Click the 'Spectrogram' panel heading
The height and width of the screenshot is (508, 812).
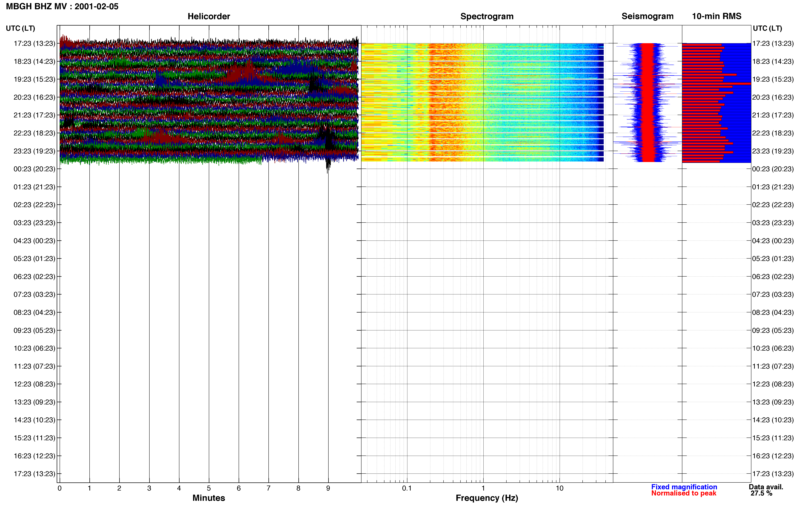tap(487, 16)
